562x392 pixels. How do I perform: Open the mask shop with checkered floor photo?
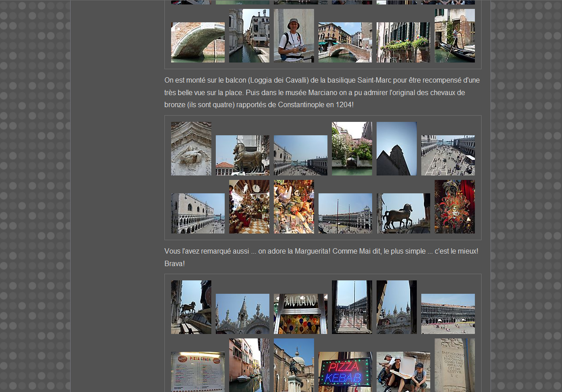pos(249,207)
